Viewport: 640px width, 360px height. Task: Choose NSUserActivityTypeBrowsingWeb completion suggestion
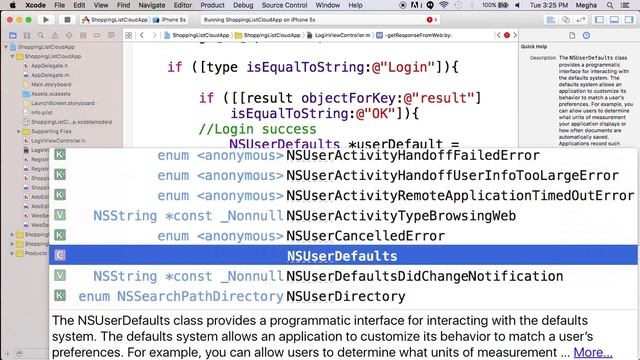pos(343,216)
